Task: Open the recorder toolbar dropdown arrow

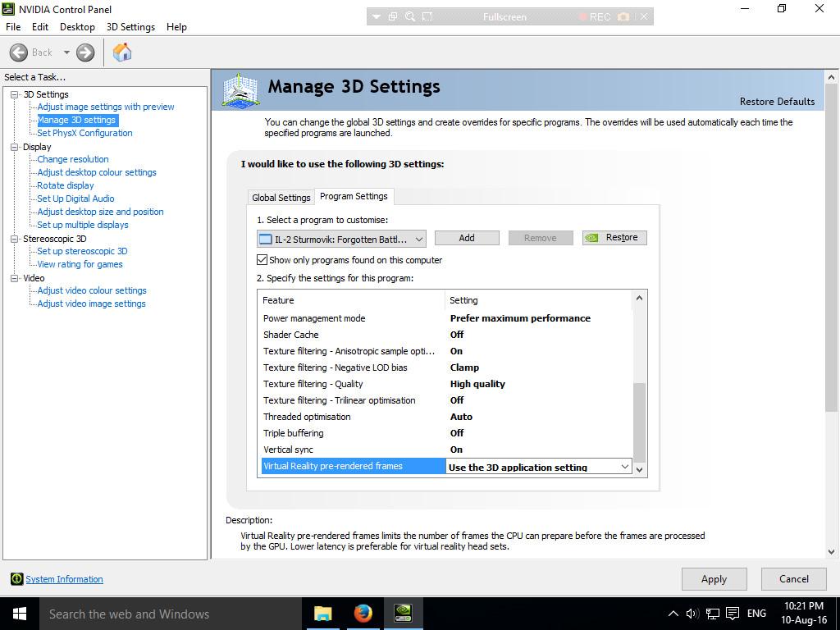Action: click(x=376, y=16)
